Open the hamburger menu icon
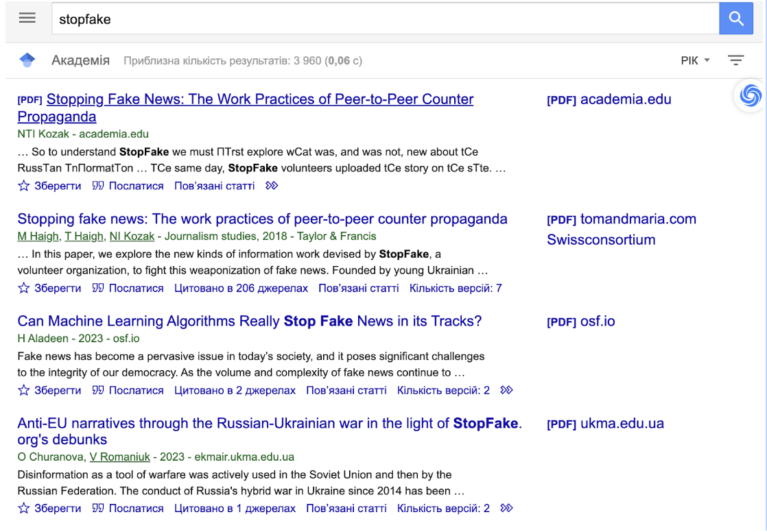767x532 pixels. point(27,18)
